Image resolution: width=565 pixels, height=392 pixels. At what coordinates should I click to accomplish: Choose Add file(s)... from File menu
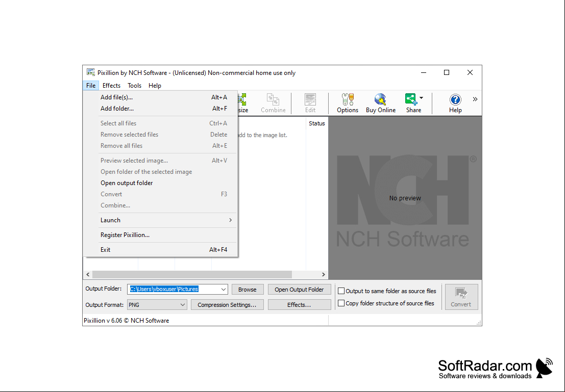point(160,97)
